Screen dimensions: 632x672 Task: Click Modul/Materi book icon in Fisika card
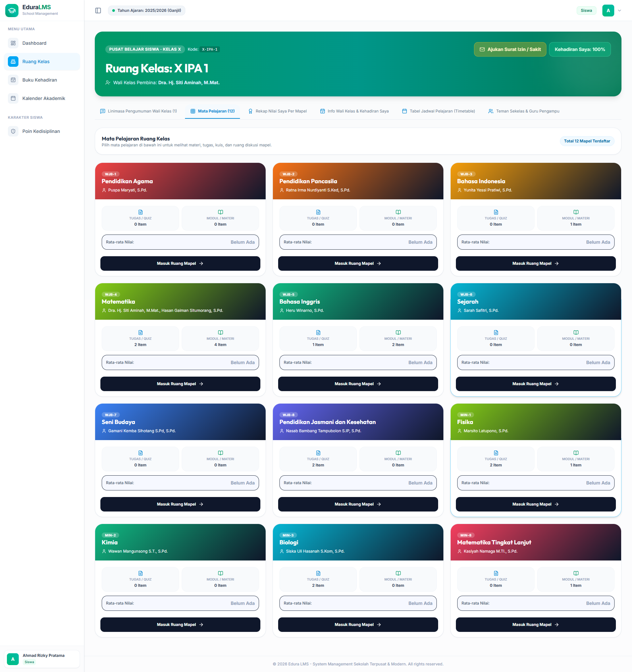[575, 453]
